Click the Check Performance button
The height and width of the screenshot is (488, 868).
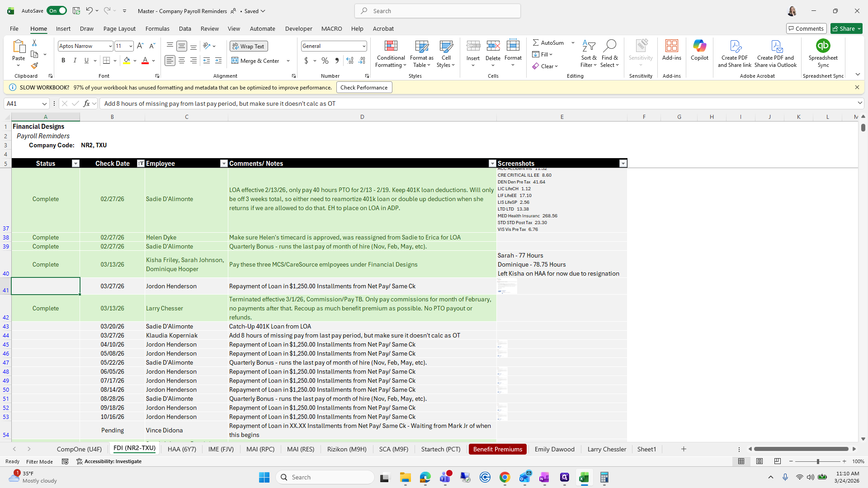point(364,88)
